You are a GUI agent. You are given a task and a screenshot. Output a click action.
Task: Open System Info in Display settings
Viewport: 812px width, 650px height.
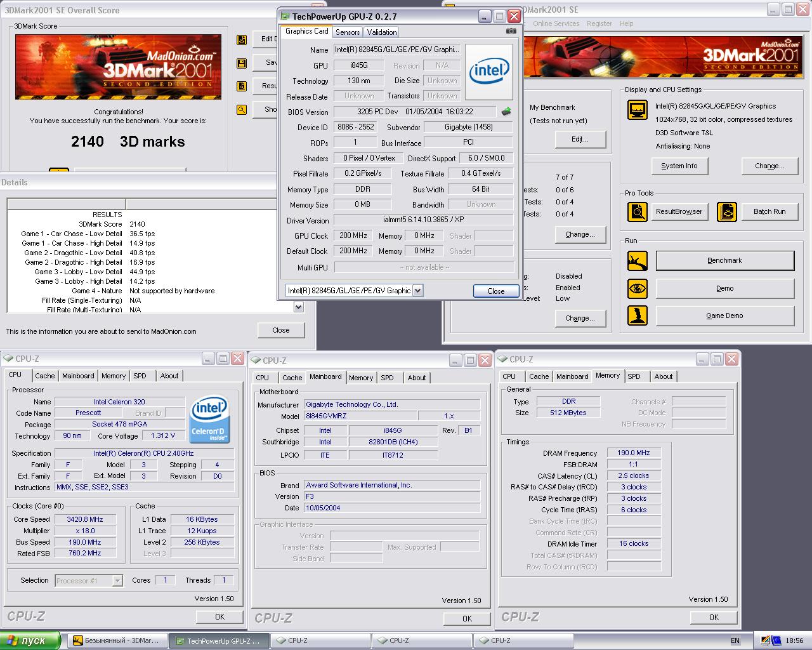coord(679,166)
